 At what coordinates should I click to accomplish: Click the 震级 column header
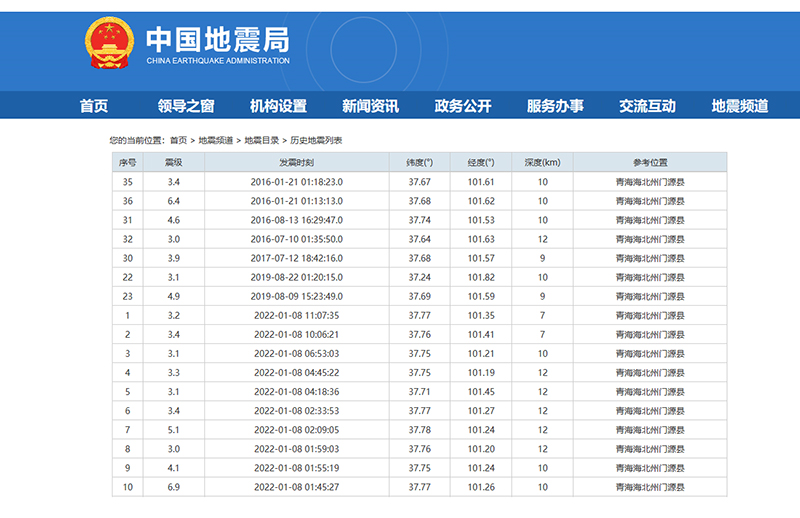tap(173, 162)
